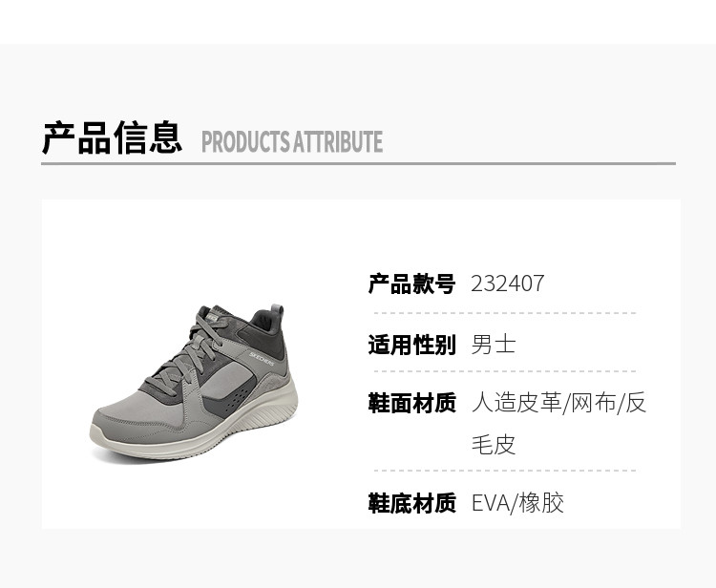The height and width of the screenshot is (588, 716).
Task: Click the dashed divider below 男士
Action: coord(505,371)
